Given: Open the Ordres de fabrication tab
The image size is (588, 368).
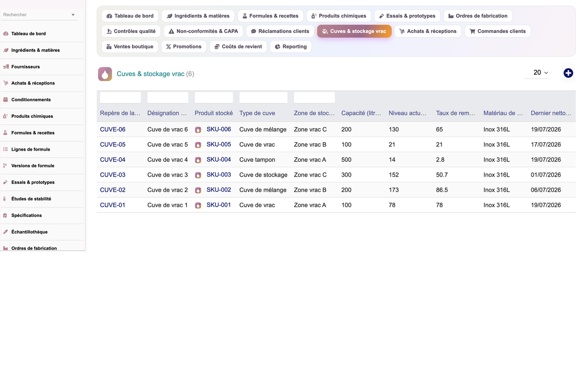Looking at the screenshot, I should pyautogui.click(x=478, y=16).
